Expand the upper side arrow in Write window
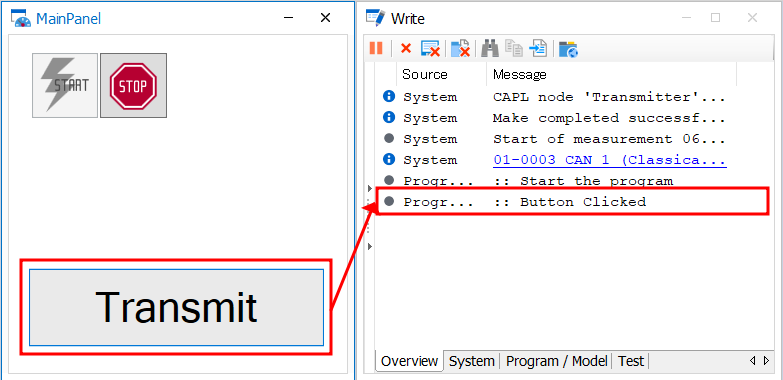Screen dimensions: 783x380 tap(370, 189)
